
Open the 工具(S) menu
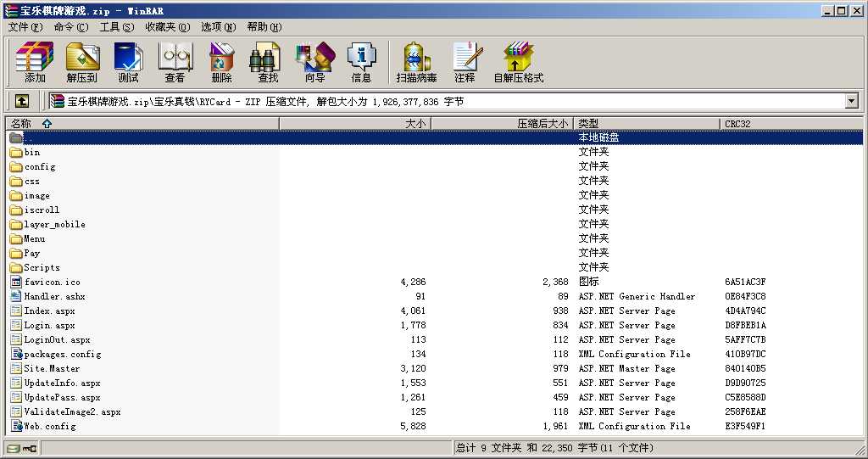[x=117, y=26]
